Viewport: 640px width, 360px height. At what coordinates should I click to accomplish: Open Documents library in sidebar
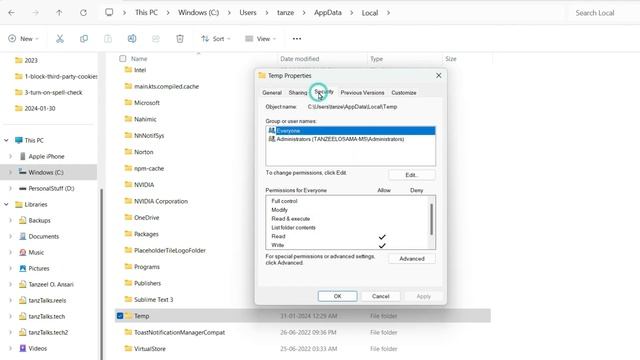(x=44, y=236)
